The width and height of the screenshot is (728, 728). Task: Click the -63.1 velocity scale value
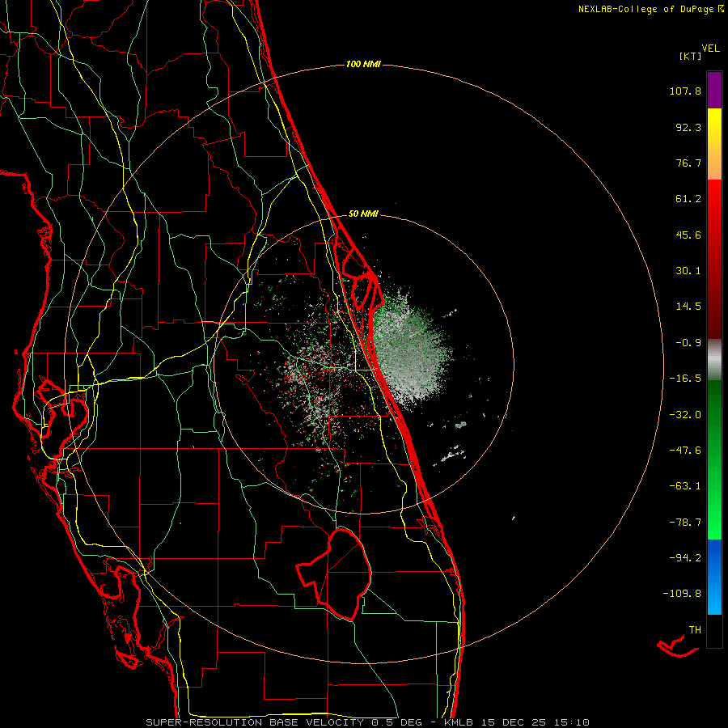[x=685, y=486]
